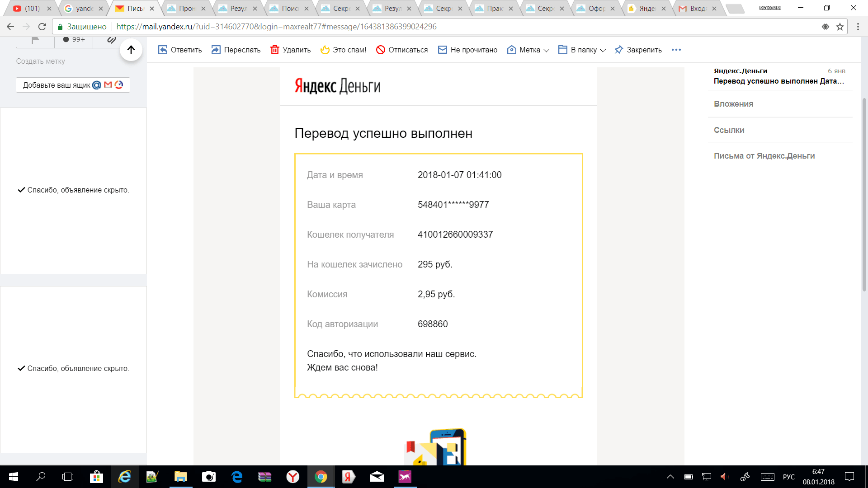Bookmark this page with the star icon
The image size is (868, 488).
tap(840, 27)
